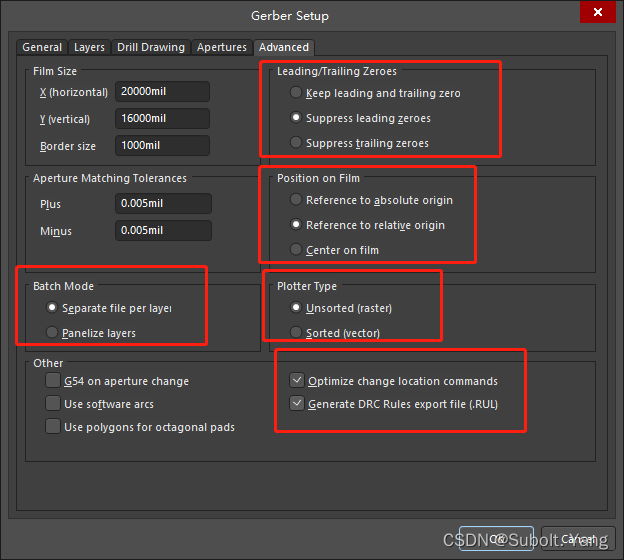Select Sorted (vector) plotter type
The image size is (624, 560).
(x=296, y=333)
